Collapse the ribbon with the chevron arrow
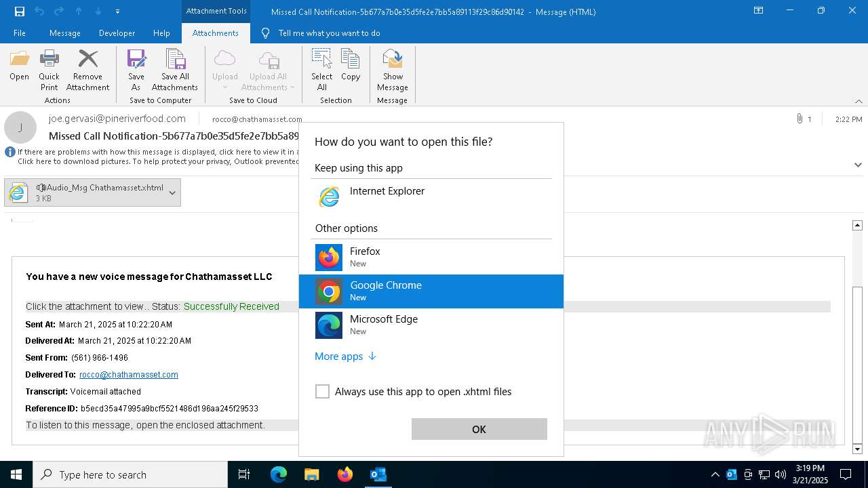 [859, 101]
